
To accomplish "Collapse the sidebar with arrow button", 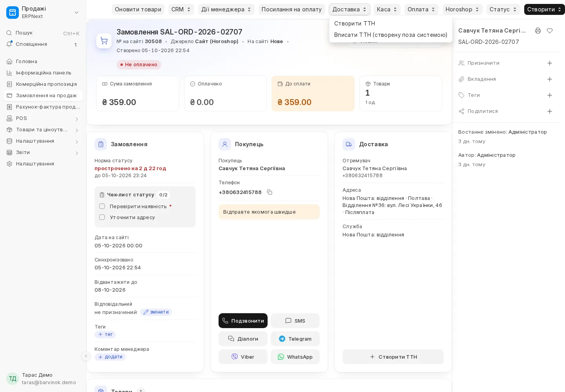I will coord(86,356).
